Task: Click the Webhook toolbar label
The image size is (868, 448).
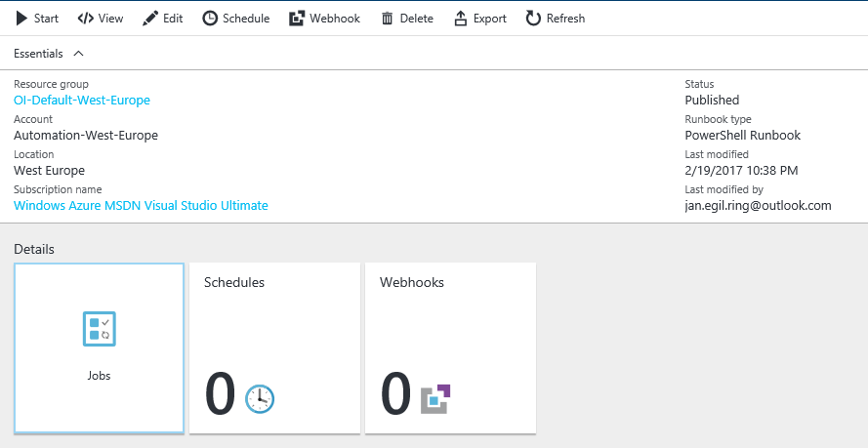Action: click(335, 19)
